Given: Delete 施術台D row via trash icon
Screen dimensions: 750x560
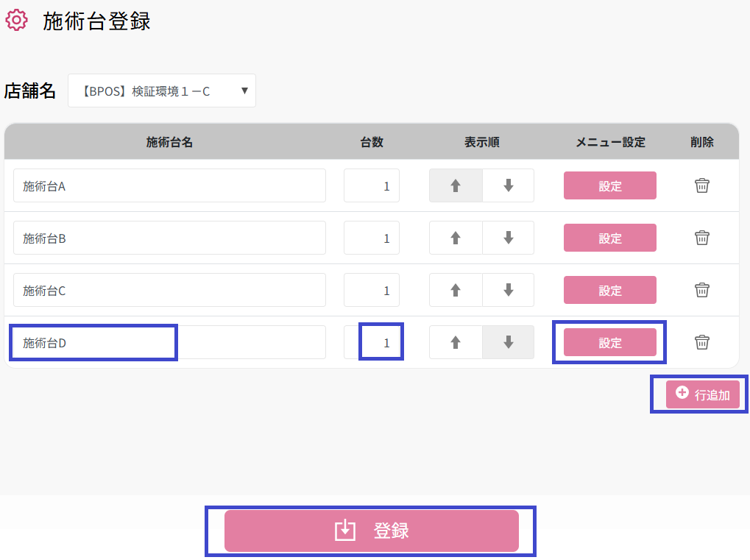Looking at the screenshot, I should pos(702,342).
